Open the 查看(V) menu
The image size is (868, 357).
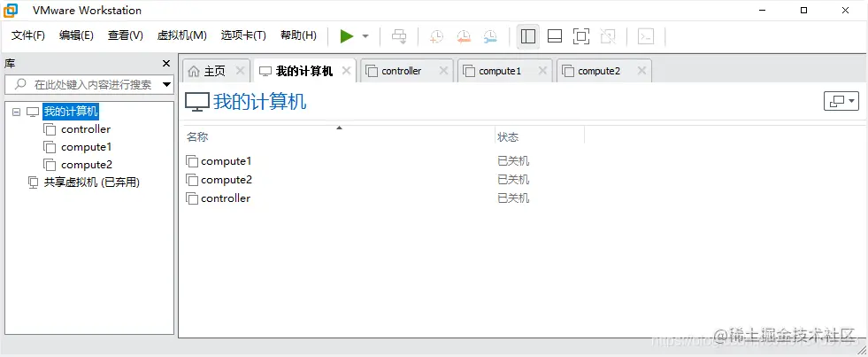click(x=126, y=35)
